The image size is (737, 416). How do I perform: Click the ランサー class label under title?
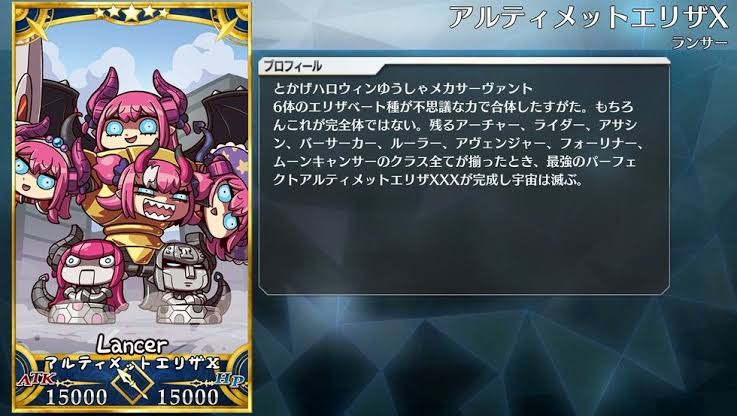(x=699, y=43)
